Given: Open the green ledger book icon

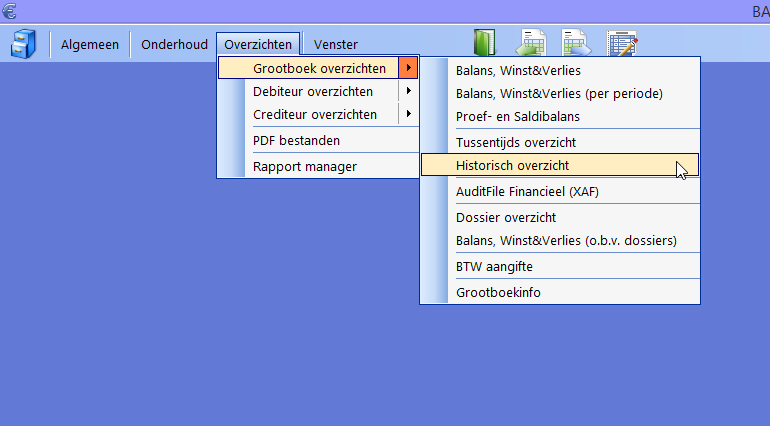Looking at the screenshot, I should pos(485,43).
